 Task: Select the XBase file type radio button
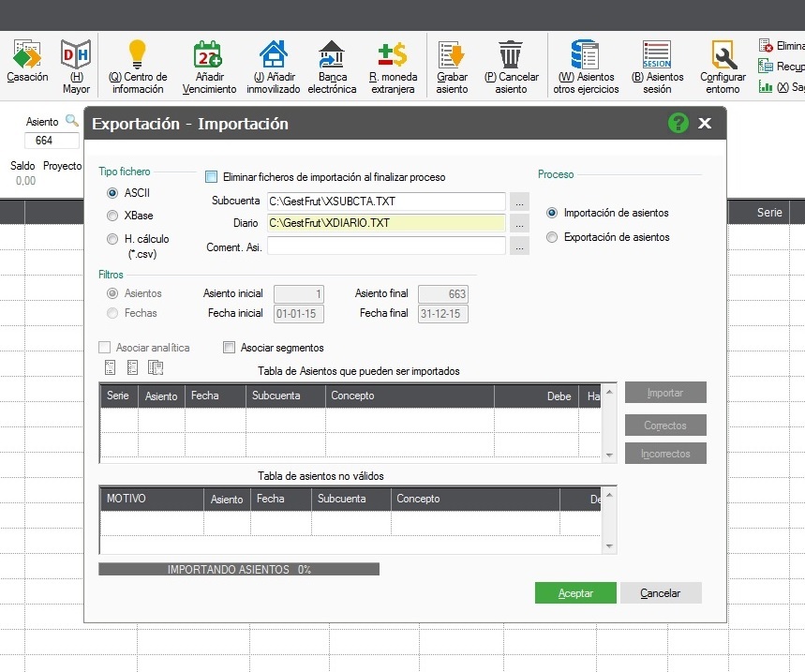coord(112,216)
